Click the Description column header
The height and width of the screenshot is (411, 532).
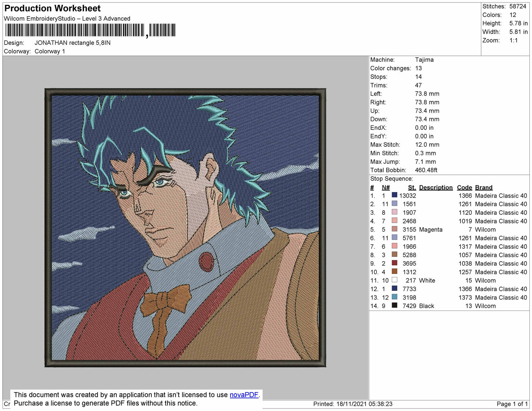click(436, 187)
